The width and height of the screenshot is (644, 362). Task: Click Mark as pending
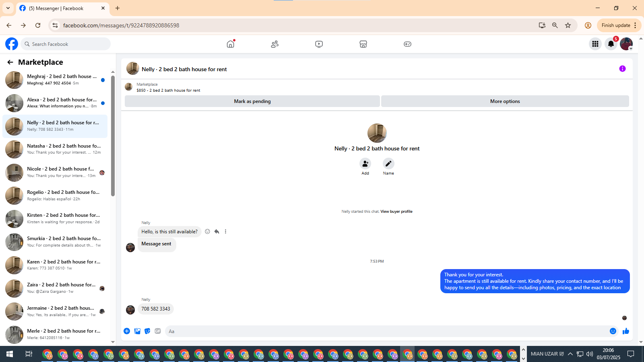252,101
